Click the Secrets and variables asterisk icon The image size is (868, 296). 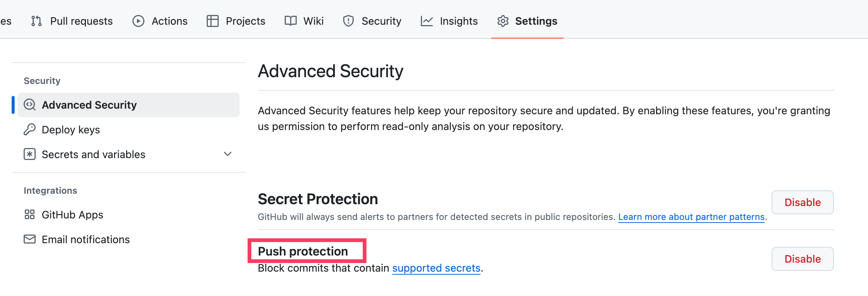point(30,154)
